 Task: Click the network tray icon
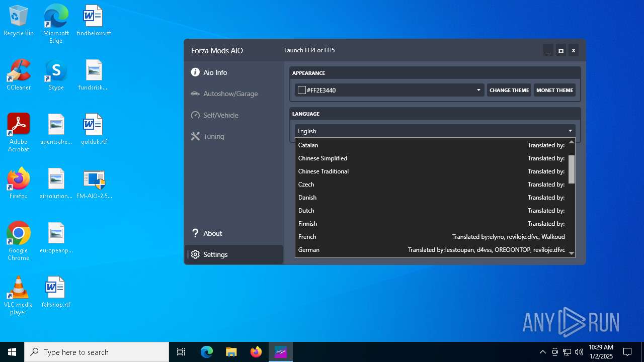(567, 352)
